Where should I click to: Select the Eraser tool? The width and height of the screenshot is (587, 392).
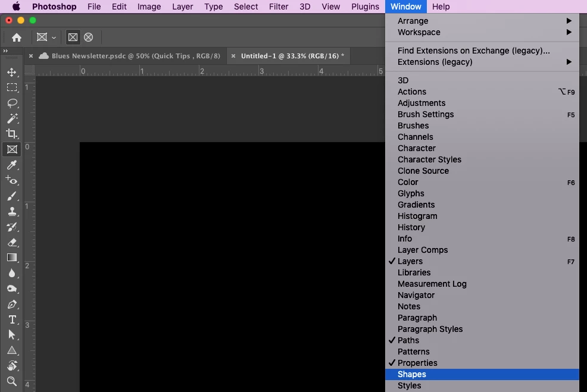(12, 242)
